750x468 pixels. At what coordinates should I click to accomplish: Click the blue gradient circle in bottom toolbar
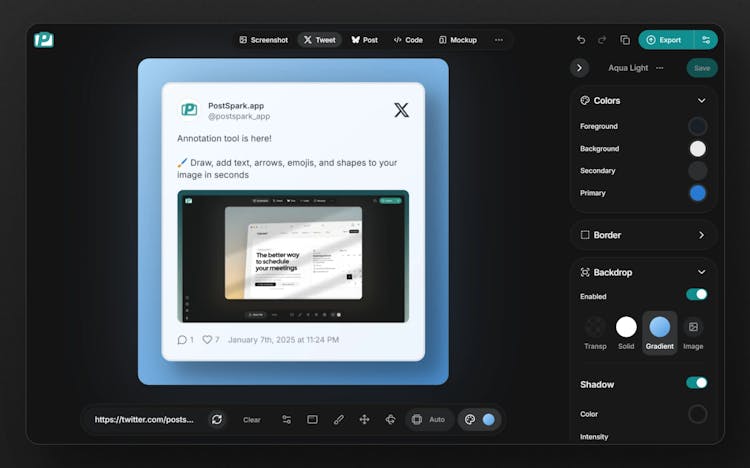coord(489,420)
